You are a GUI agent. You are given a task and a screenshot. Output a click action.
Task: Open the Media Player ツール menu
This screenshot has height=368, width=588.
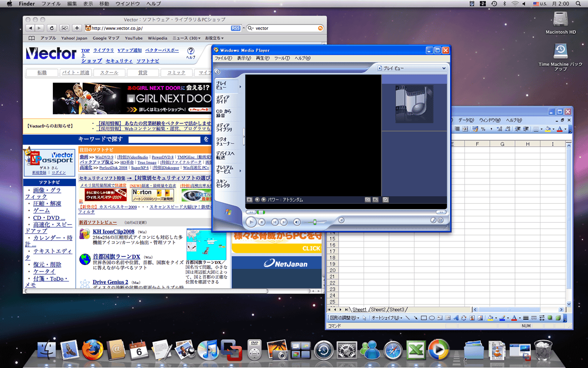tap(282, 58)
